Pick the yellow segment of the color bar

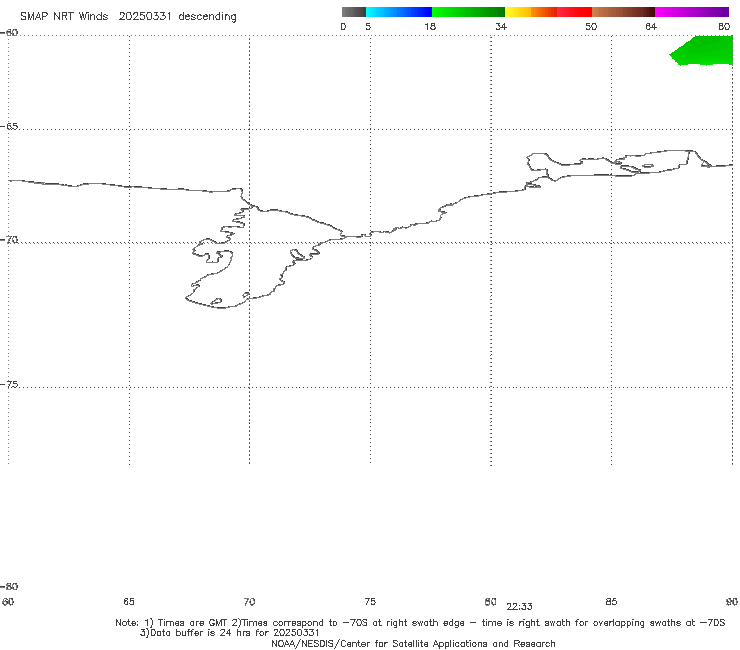(518, 12)
